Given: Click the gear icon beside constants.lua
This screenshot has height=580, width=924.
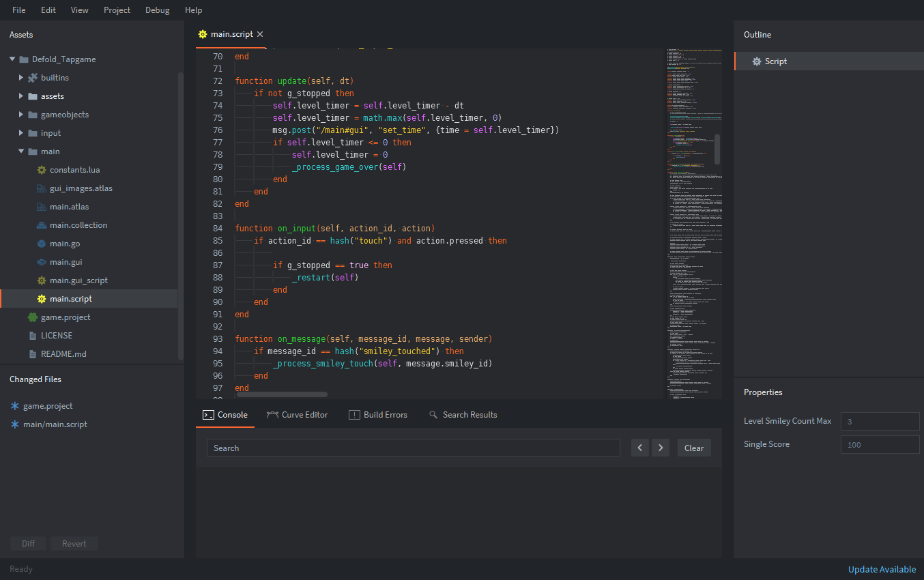Looking at the screenshot, I should click(42, 170).
